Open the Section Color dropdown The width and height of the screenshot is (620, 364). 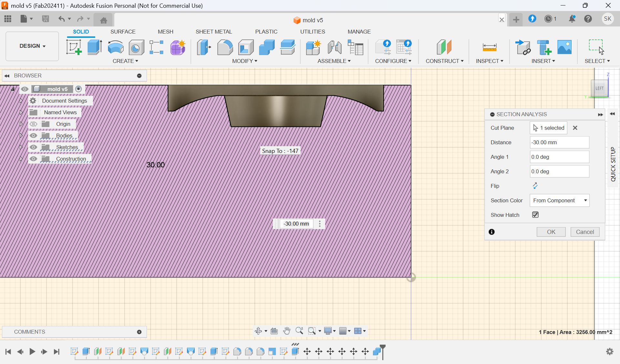[x=559, y=200]
